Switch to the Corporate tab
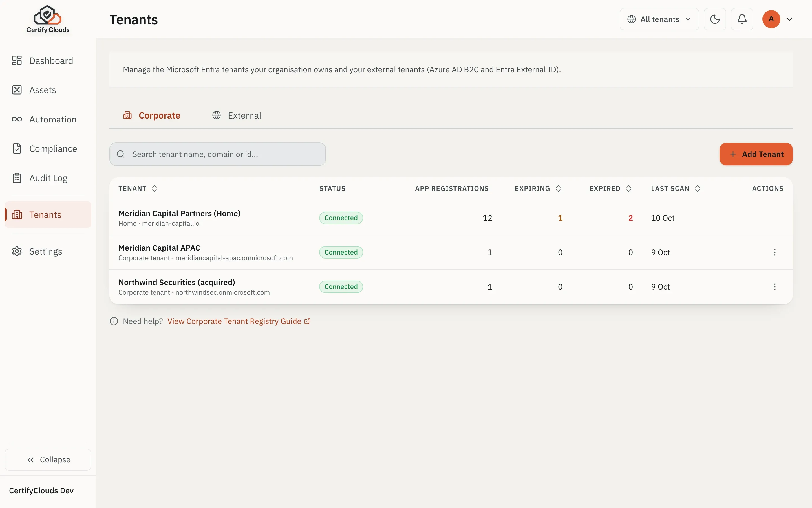The height and width of the screenshot is (508, 812). click(152, 115)
